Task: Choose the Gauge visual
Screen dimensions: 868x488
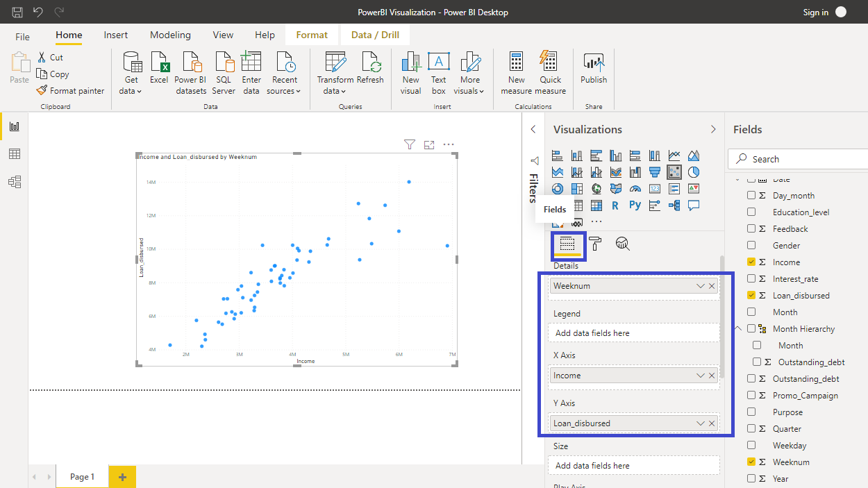Action: tap(635, 189)
